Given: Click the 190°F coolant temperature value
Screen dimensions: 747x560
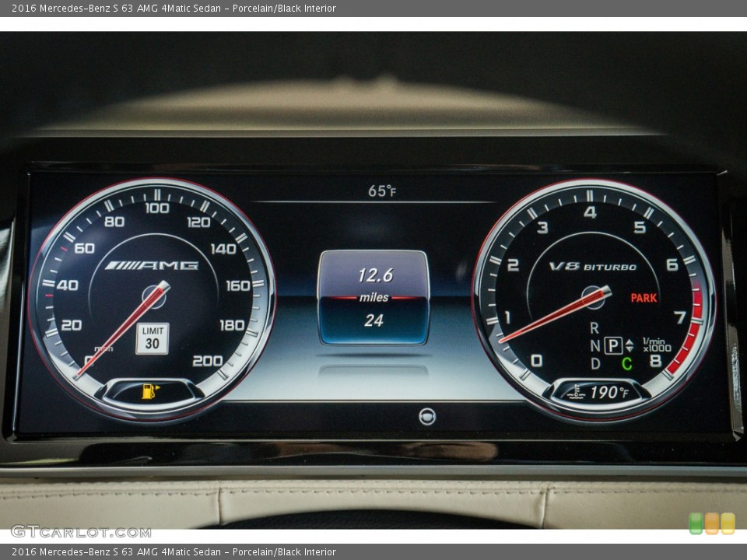Looking at the screenshot, I should (x=609, y=392).
